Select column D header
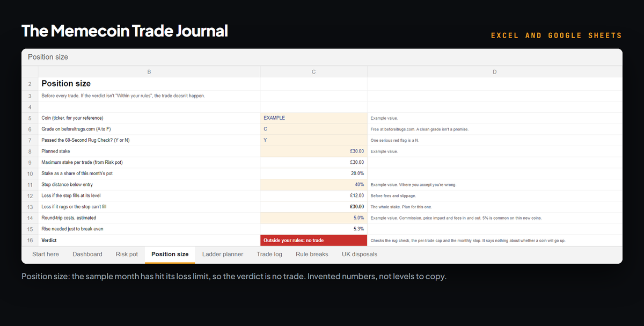This screenshot has width=644, height=326. click(494, 72)
